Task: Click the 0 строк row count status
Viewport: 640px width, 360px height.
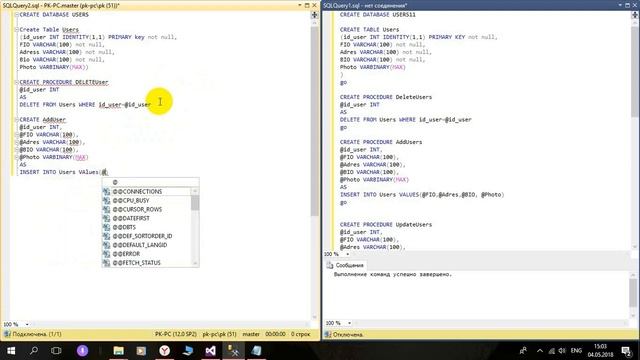Action: pos(300,334)
